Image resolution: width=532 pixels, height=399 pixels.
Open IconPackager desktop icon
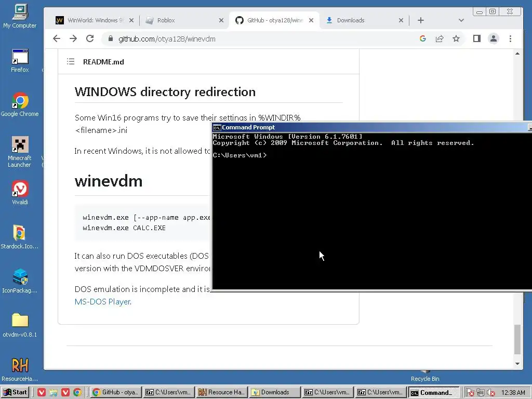coord(20,281)
